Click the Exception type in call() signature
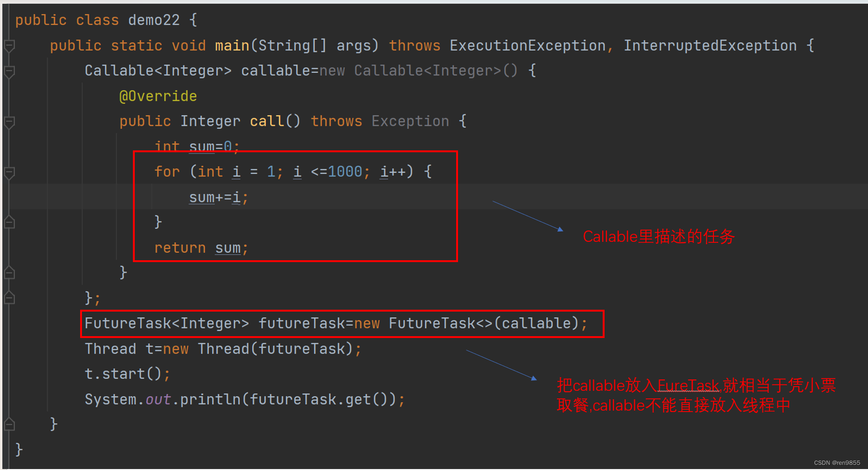The width and height of the screenshot is (868, 470). tap(410, 122)
